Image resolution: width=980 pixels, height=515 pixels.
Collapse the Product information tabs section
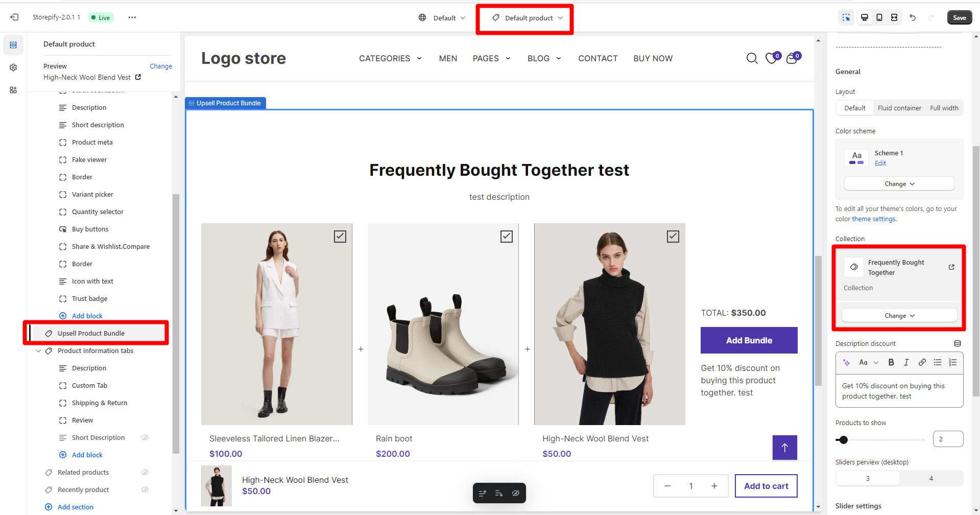38,351
